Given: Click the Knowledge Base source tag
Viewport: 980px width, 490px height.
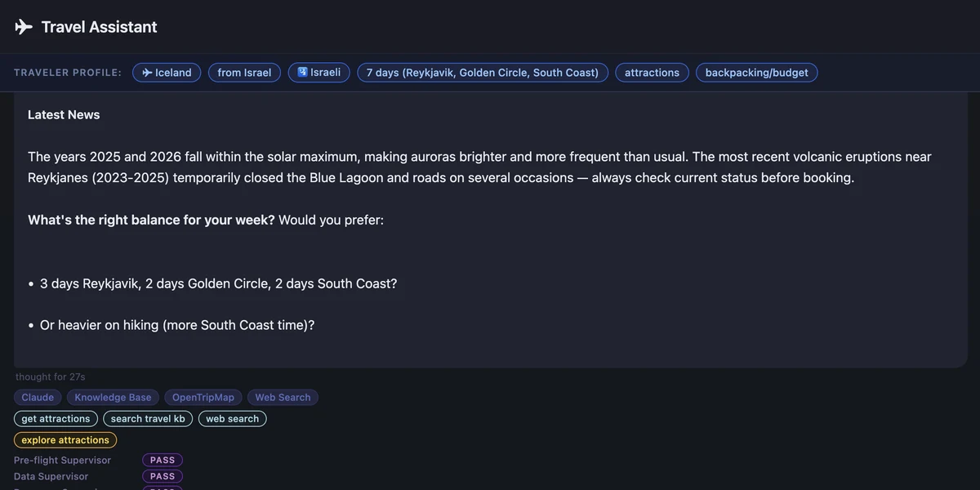Looking at the screenshot, I should (113, 398).
